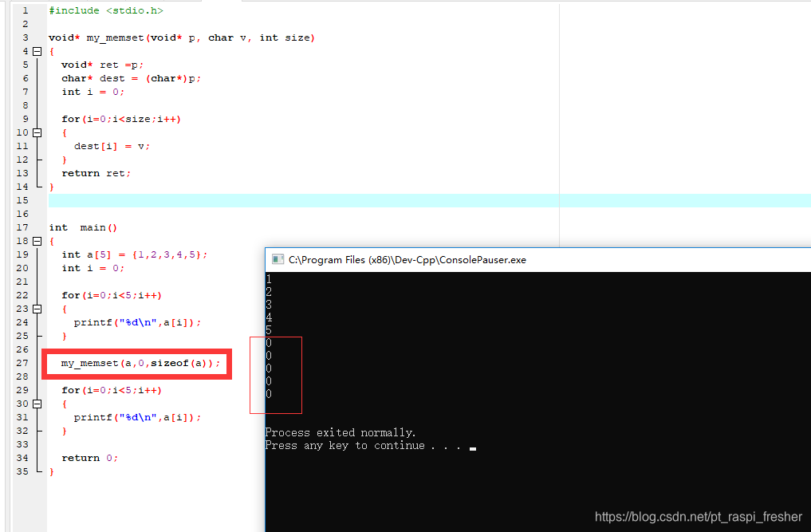Collapse the main function fold at line 18

[x=37, y=241]
